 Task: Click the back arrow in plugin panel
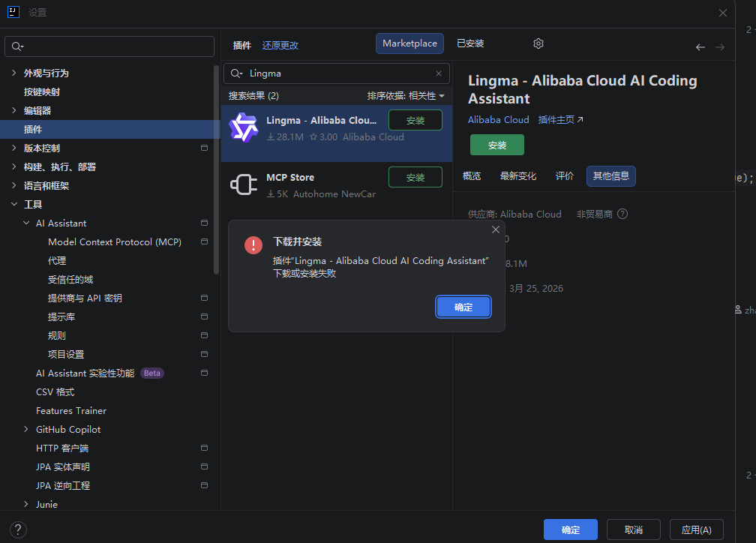pyautogui.click(x=700, y=46)
